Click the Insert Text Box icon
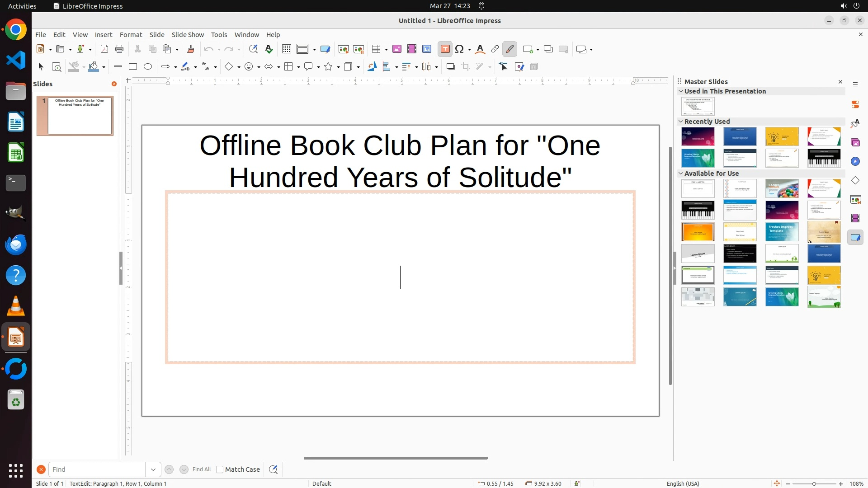868x488 pixels. (x=445, y=49)
